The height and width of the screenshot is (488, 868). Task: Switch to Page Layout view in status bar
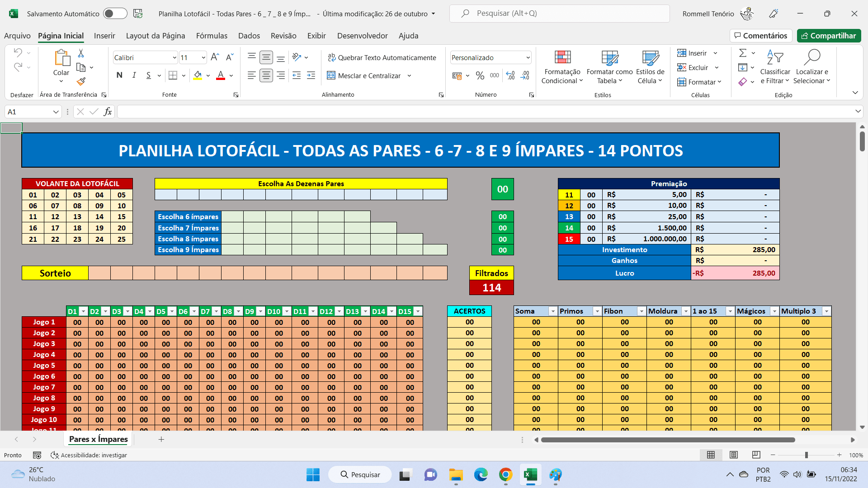tap(734, 455)
